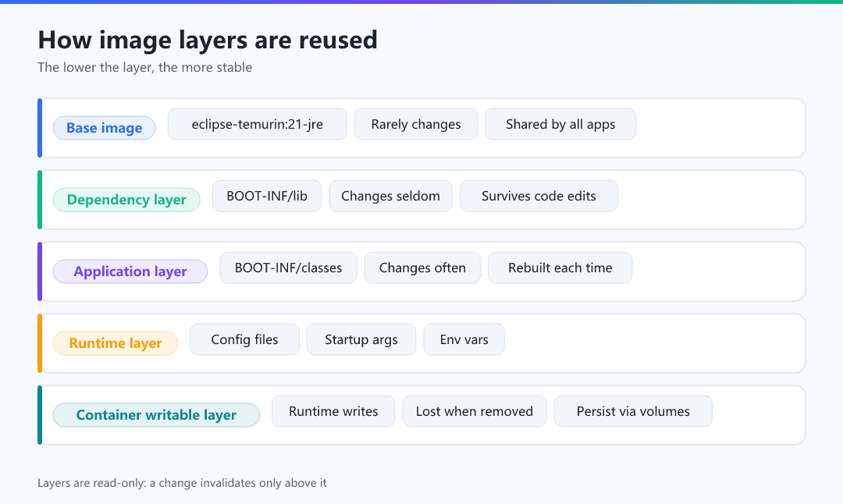
Task: Select the Runtime writes chip
Action: point(333,412)
